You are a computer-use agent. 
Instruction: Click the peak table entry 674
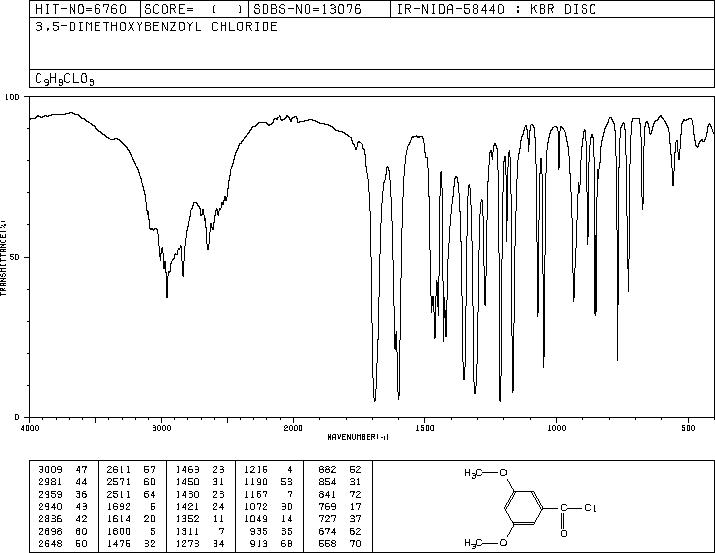coord(327,531)
